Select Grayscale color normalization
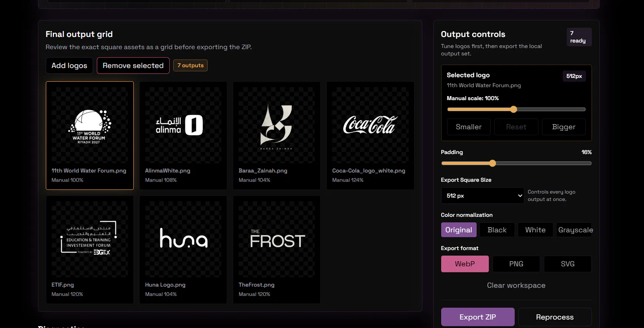Viewport: 644px width, 328px height. point(574,230)
